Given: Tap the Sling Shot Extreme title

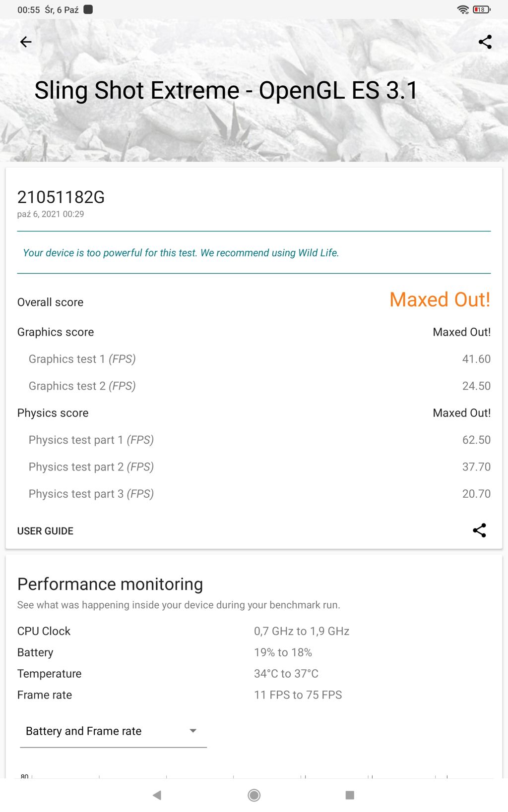Looking at the screenshot, I should point(226,91).
